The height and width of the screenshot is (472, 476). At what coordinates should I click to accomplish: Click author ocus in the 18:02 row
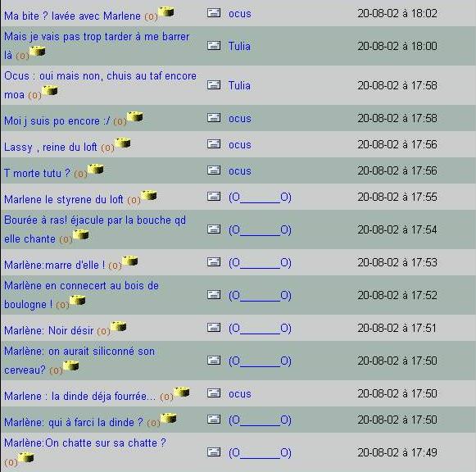click(240, 14)
